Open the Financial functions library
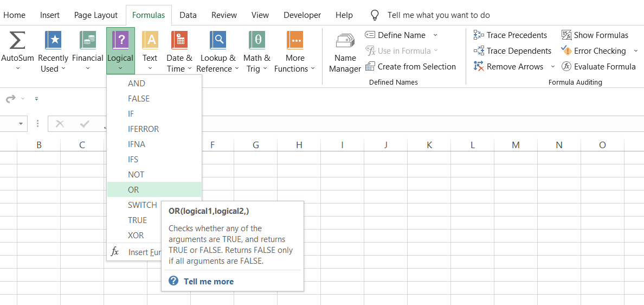This screenshot has height=305, width=644. click(x=87, y=52)
